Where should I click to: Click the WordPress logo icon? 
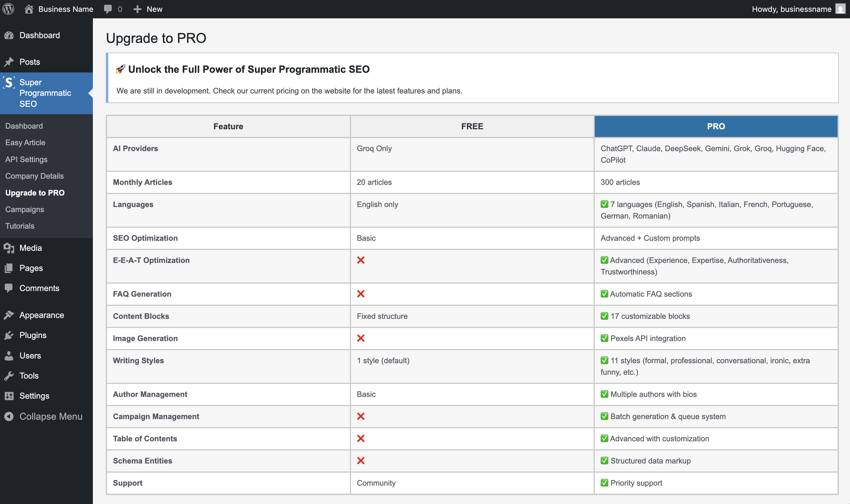pyautogui.click(x=9, y=9)
